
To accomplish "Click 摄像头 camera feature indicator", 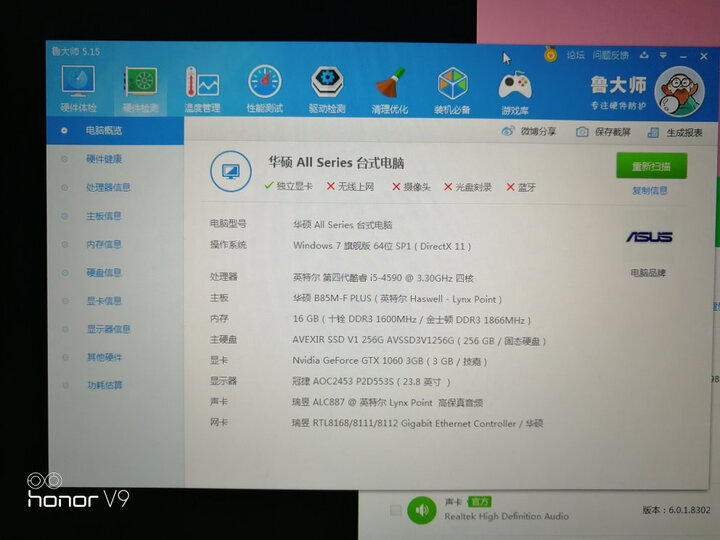I will (x=411, y=187).
